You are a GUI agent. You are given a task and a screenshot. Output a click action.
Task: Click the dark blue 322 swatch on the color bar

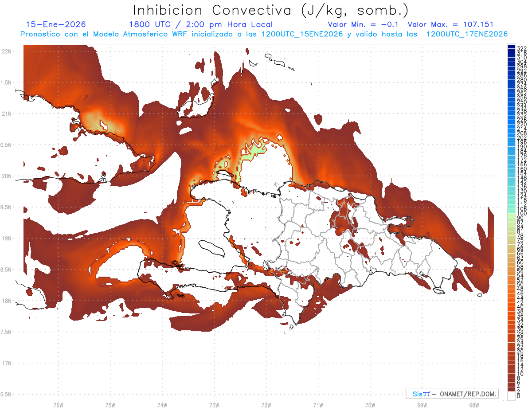(x=511, y=47)
